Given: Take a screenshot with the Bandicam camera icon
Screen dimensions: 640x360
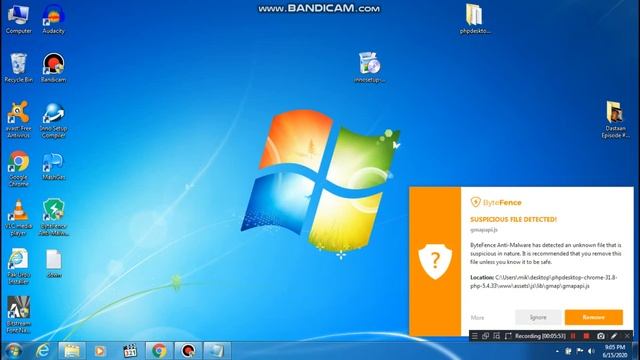Looking at the screenshot, I should (600, 336).
